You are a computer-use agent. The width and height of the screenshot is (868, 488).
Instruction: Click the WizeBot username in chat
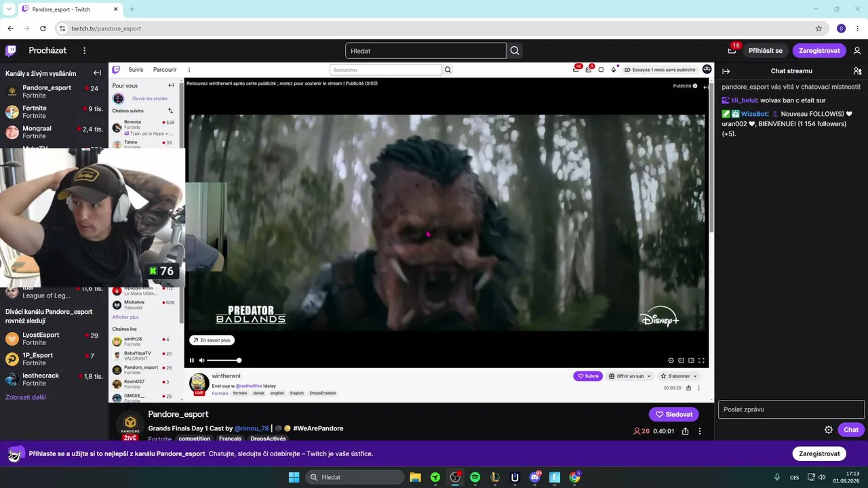(754, 114)
